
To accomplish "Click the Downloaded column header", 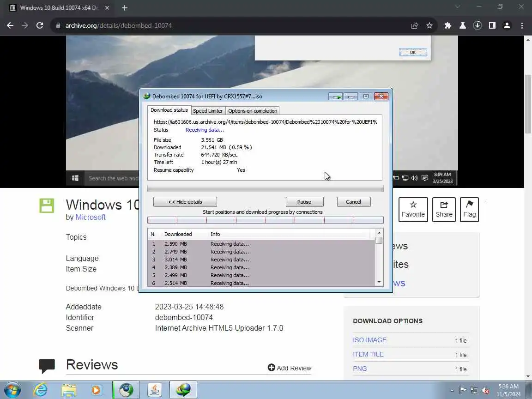I will click(178, 234).
